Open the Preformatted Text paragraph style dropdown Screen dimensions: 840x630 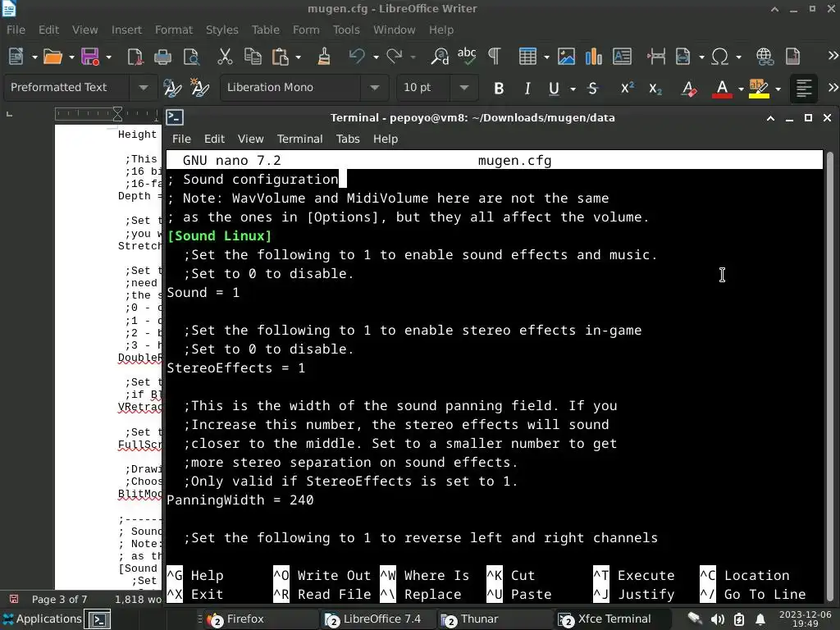pos(143,87)
